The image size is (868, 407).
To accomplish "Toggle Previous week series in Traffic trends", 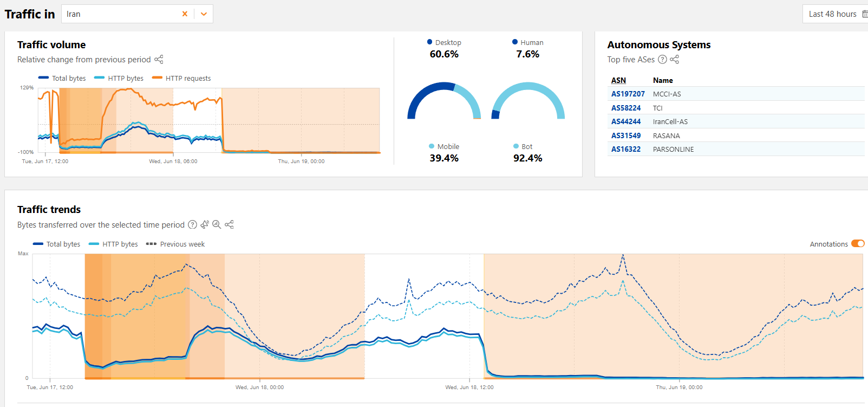I will pyautogui.click(x=175, y=244).
